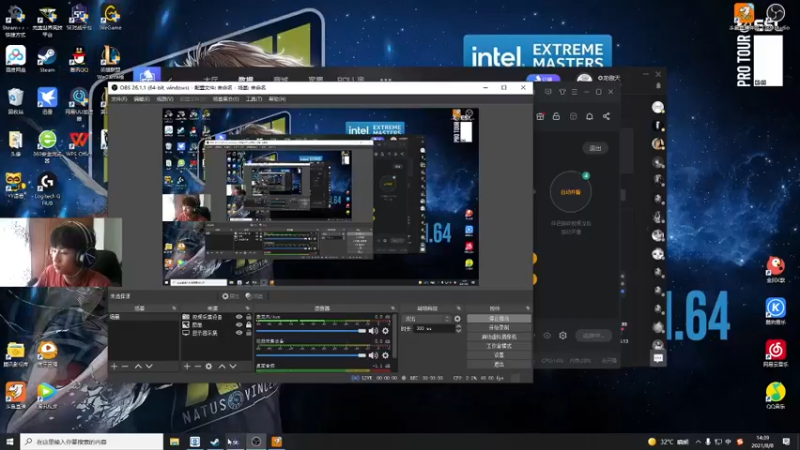Viewport: 800px width, 450px height.
Task: Move source down with Sources panel down arrow
Action: [x=233, y=366]
